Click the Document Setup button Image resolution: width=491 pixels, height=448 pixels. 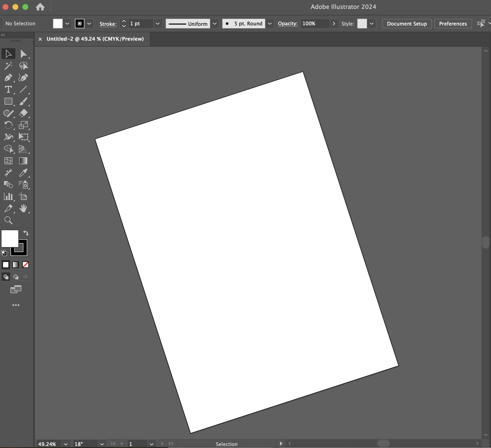coord(407,24)
